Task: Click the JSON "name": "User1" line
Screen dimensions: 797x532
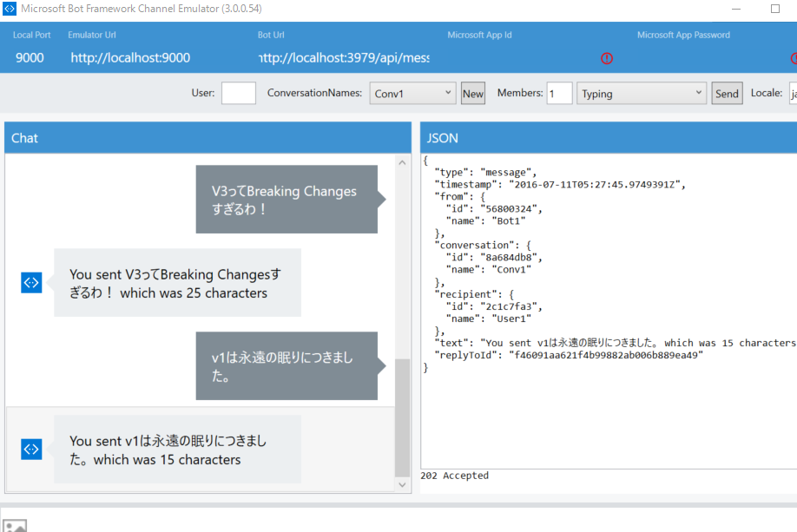Action: [x=489, y=319]
